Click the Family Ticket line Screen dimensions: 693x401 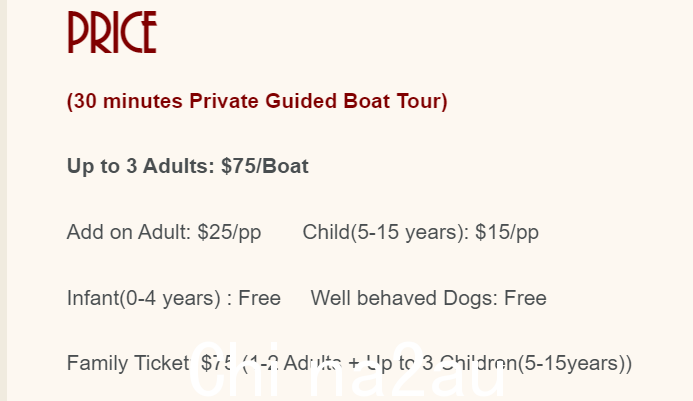pyautogui.click(x=349, y=363)
